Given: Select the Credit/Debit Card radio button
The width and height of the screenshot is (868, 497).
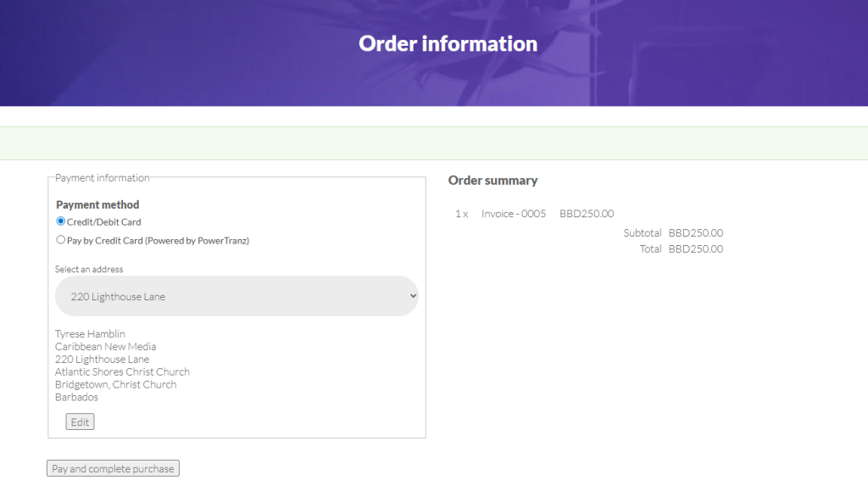Looking at the screenshot, I should coord(61,221).
